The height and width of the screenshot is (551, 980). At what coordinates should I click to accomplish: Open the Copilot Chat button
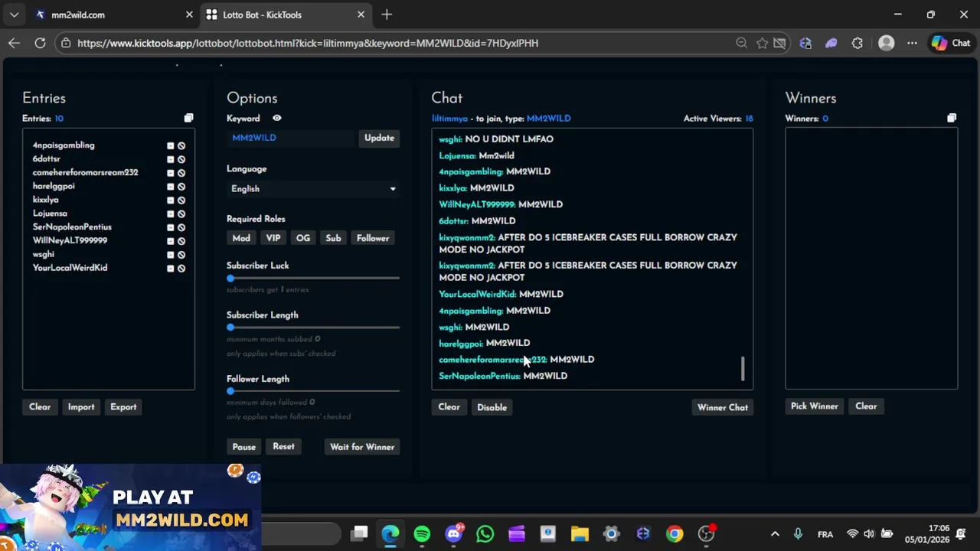point(951,43)
